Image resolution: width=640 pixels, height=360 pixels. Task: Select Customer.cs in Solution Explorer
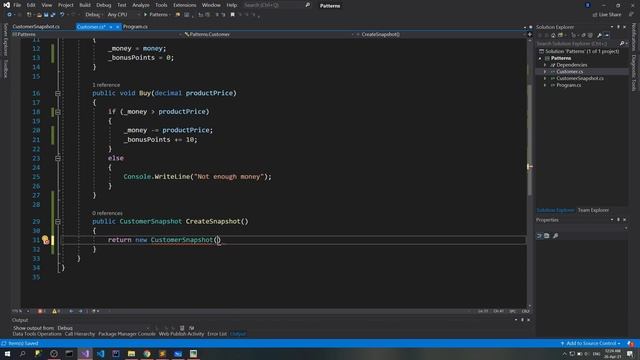(x=569, y=72)
